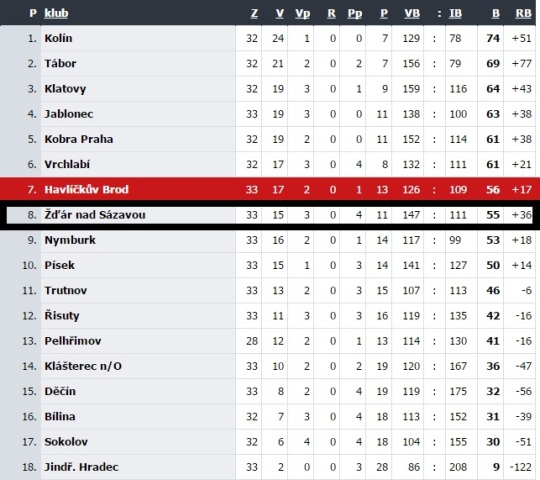This screenshot has height=480, width=540.
Task: Click the Vp column header
Action: click(x=302, y=13)
